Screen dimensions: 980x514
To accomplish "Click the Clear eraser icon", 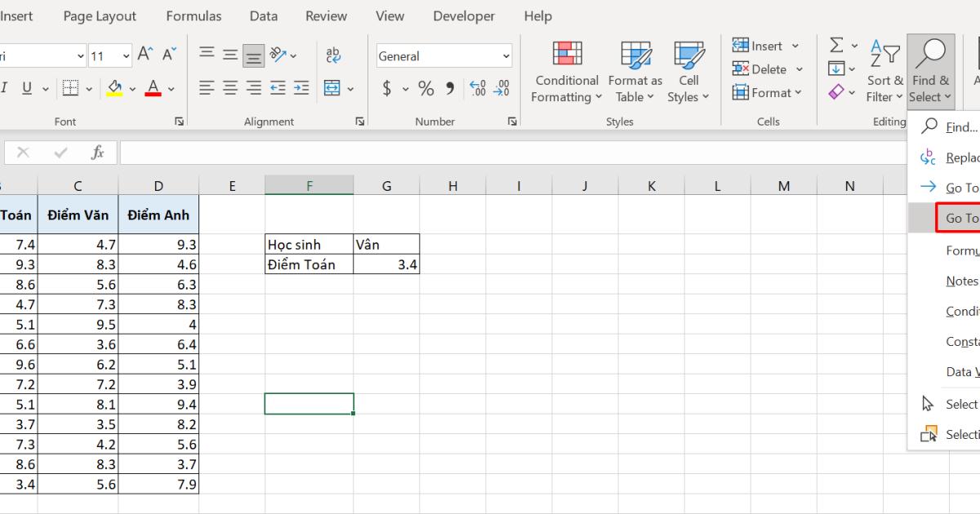I will tap(836, 91).
